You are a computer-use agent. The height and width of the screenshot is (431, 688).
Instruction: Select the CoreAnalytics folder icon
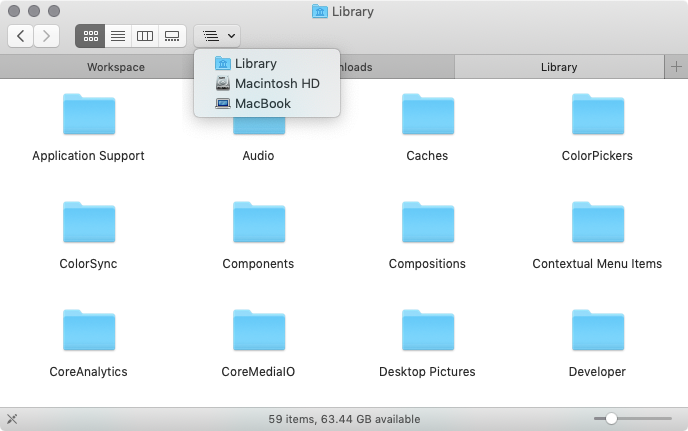click(x=89, y=330)
